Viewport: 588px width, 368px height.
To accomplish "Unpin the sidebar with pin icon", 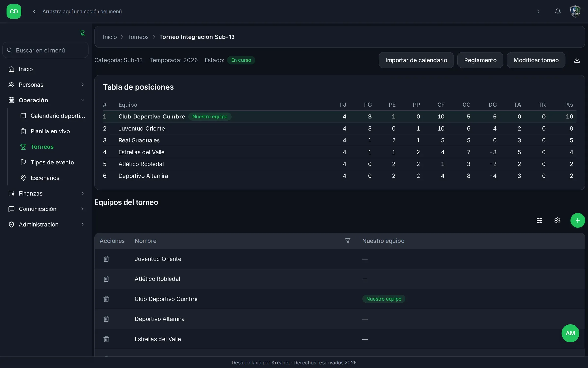I will tap(83, 33).
